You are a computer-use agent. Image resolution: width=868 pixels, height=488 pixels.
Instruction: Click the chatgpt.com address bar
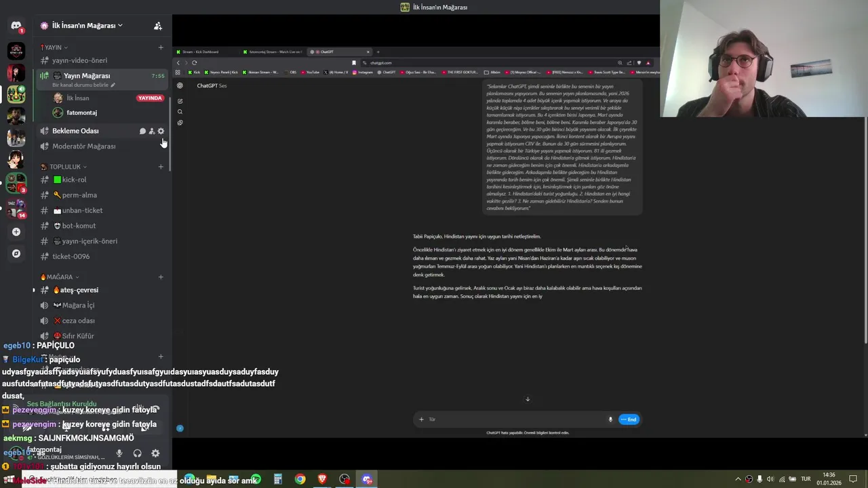[488, 63]
